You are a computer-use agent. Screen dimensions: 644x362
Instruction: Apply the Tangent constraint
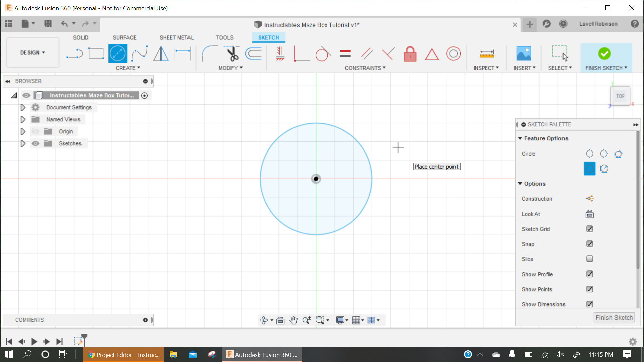click(x=323, y=54)
